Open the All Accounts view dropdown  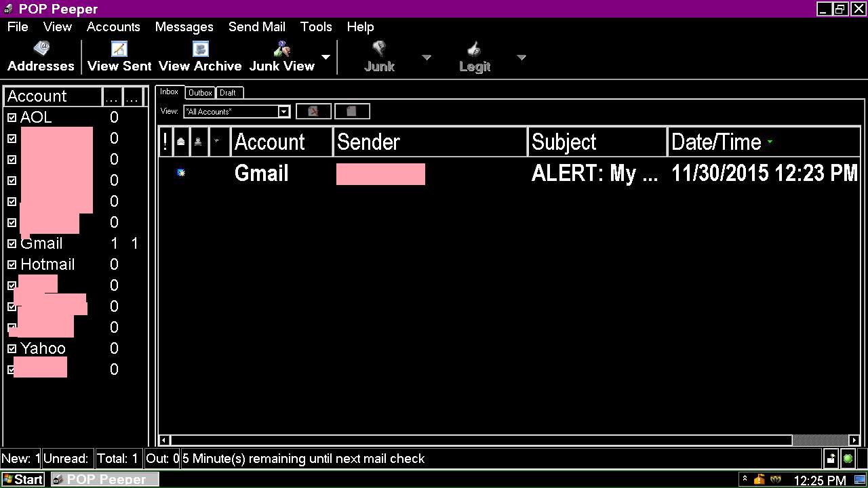(x=283, y=111)
